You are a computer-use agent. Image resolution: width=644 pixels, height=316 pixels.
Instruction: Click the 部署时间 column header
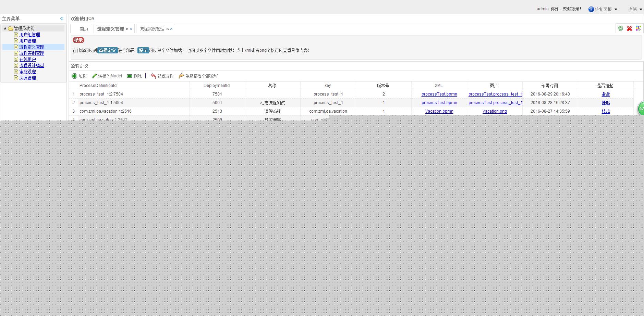tap(550, 86)
